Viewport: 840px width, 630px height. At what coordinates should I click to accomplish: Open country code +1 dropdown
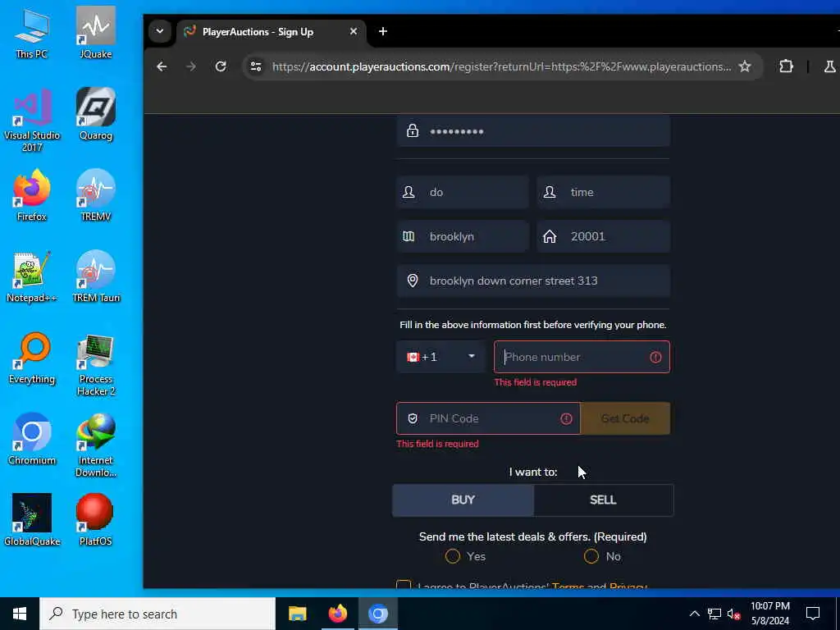(x=441, y=357)
